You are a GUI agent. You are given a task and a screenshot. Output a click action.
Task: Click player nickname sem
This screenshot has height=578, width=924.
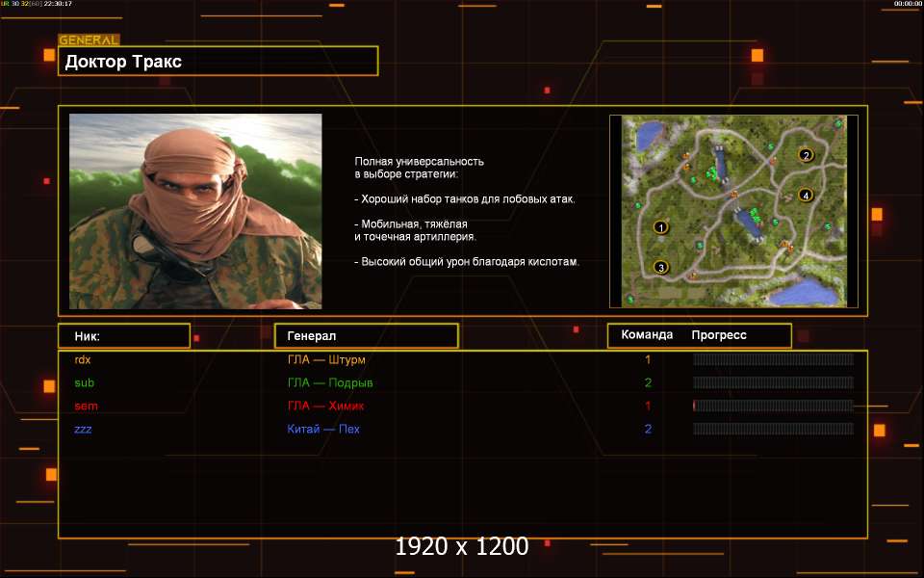[86, 407]
